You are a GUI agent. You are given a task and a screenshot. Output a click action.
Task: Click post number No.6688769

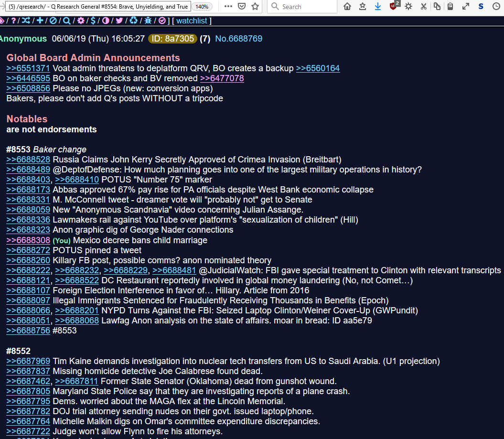tap(238, 39)
